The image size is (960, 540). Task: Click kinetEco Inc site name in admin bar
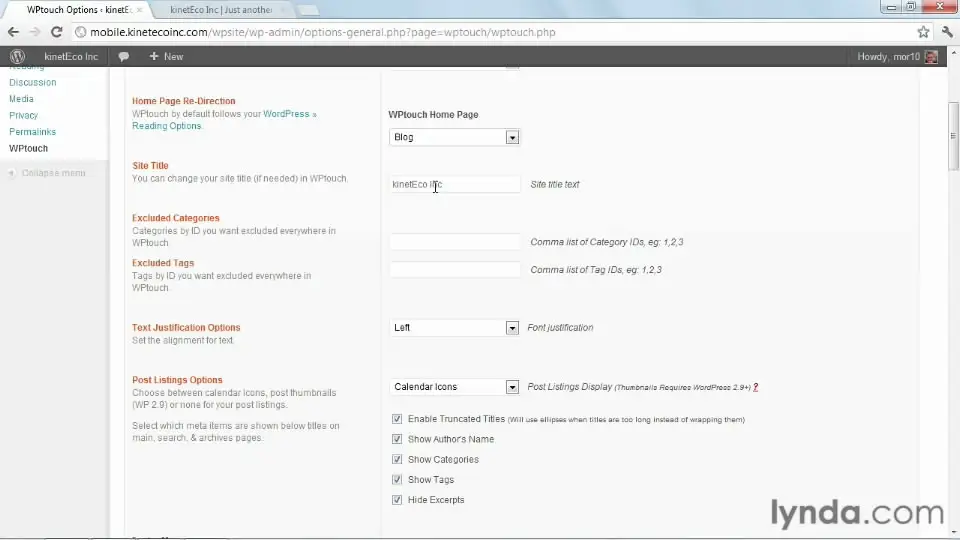pos(71,56)
